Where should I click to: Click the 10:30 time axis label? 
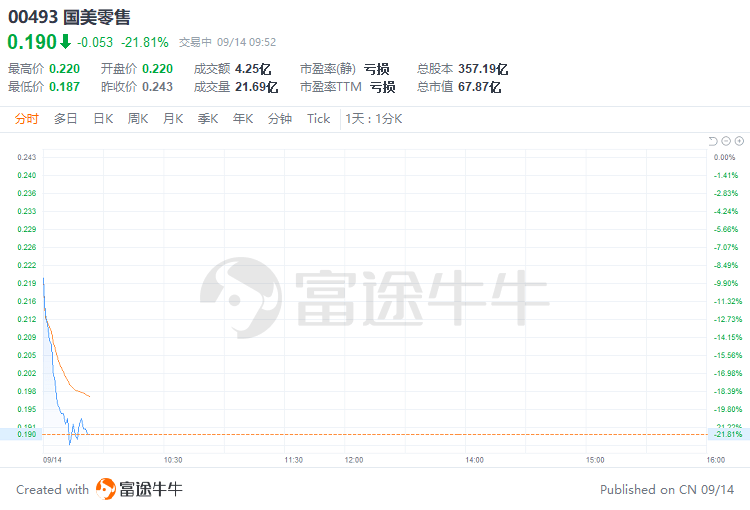173,460
